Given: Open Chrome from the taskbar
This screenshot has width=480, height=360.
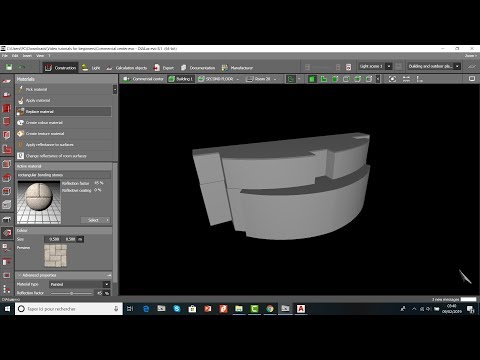Looking at the screenshot, I should click(x=270, y=309).
